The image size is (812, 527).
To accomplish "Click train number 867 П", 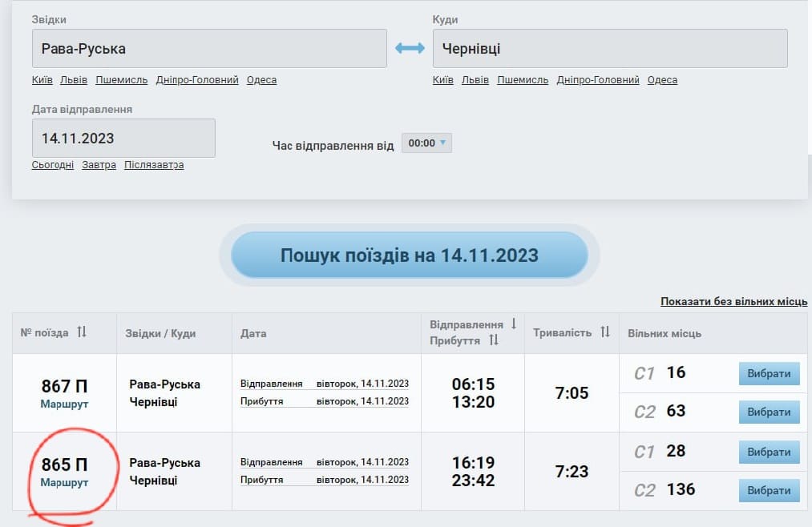I will pos(64,386).
